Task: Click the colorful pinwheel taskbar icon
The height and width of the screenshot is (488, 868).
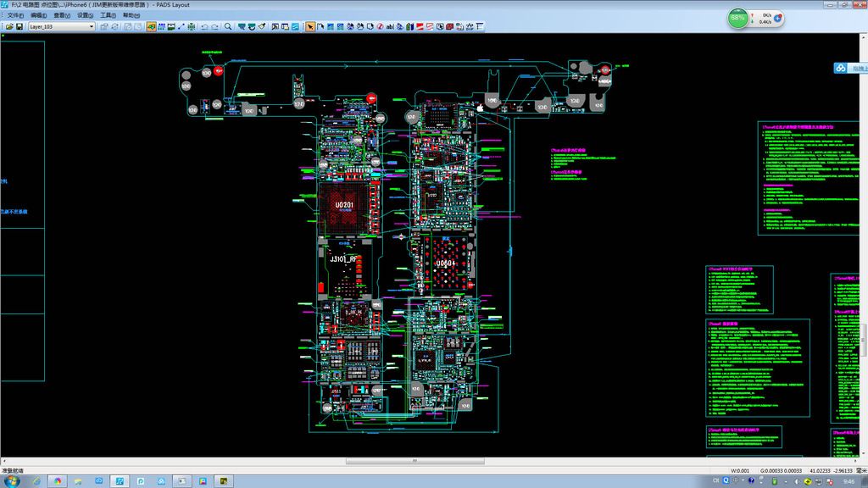Action: pos(58,481)
